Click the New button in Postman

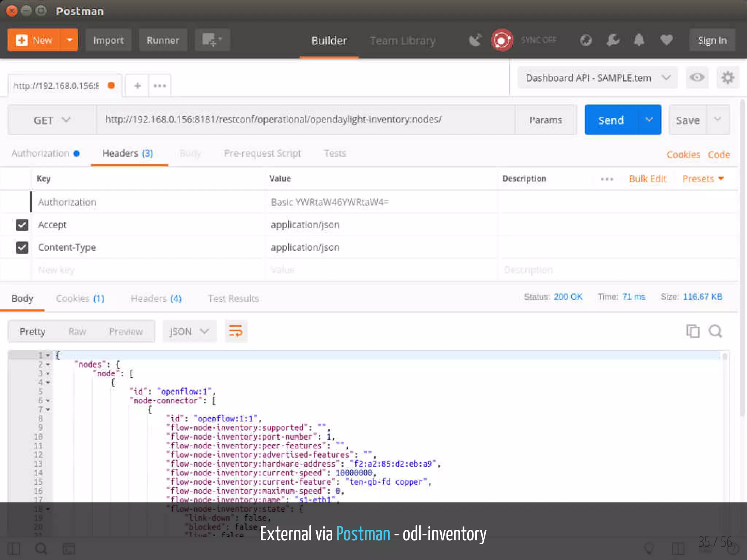point(34,40)
